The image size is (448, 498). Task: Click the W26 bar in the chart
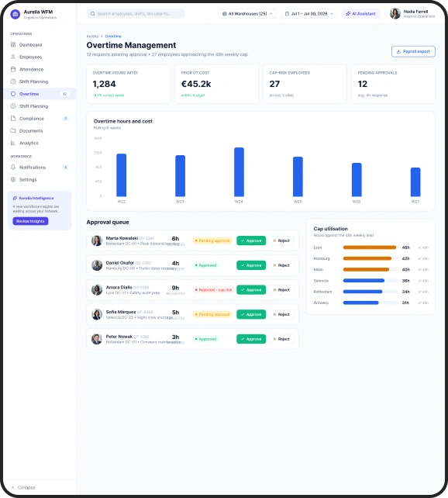[357, 180]
